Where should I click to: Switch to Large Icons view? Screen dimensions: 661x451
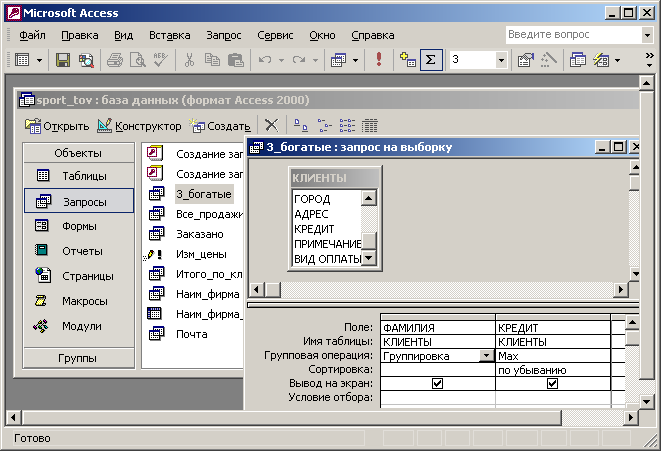pos(301,125)
